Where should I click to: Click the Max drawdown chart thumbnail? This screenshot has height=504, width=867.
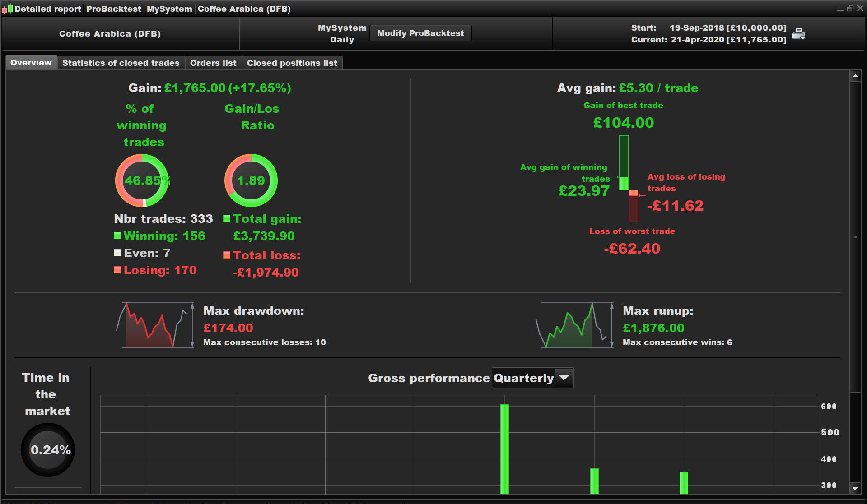click(x=155, y=325)
